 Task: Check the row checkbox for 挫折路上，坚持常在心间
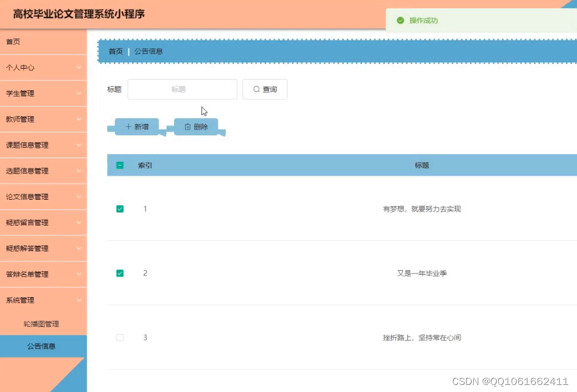point(120,338)
